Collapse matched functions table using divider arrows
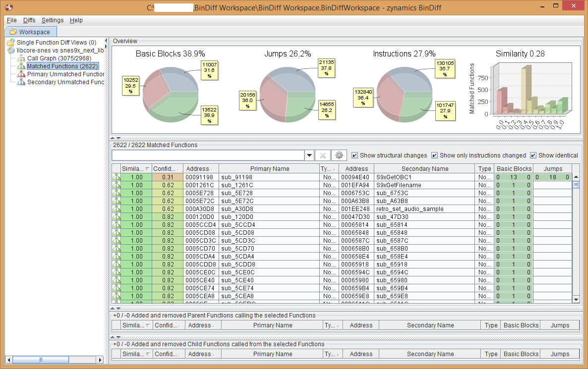Screen dimensions: 588x369 [x=115, y=309]
